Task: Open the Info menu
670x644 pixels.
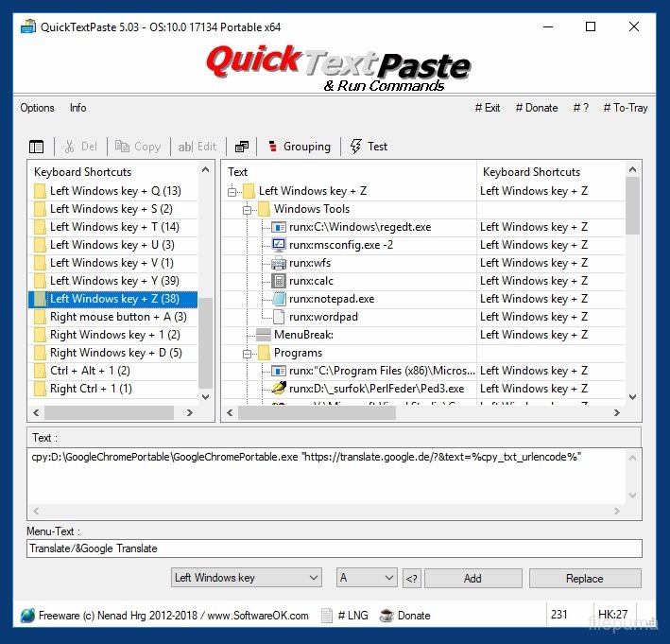Action: (78, 108)
